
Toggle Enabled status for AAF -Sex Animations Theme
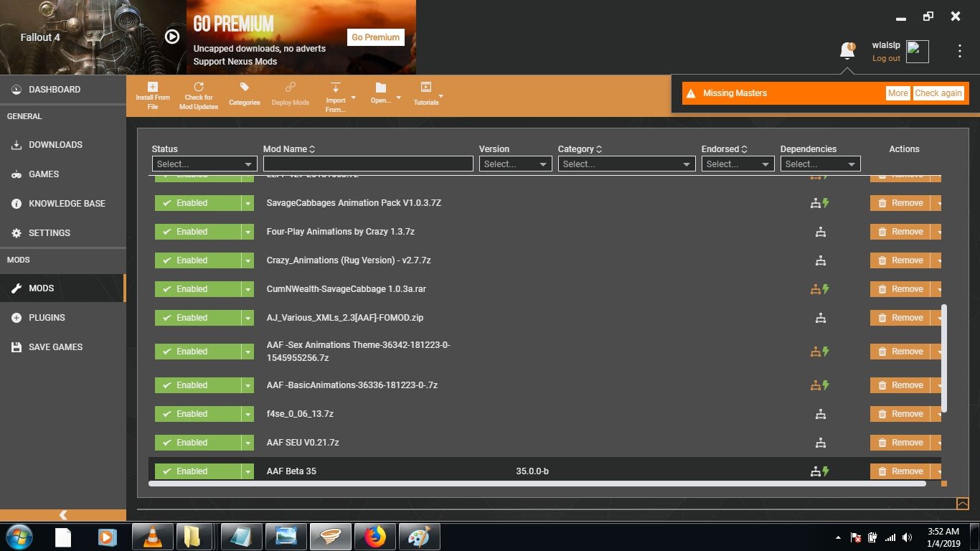(x=198, y=352)
